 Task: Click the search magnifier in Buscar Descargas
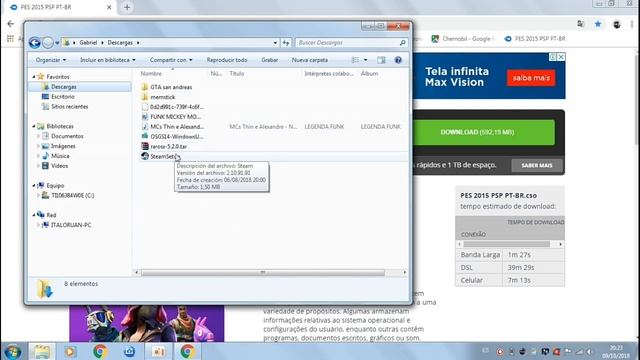point(402,42)
